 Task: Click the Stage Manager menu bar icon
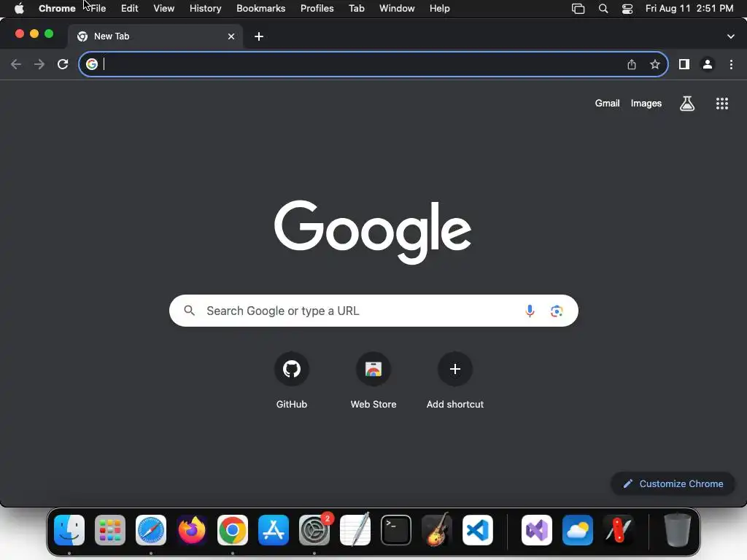click(578, 9)
